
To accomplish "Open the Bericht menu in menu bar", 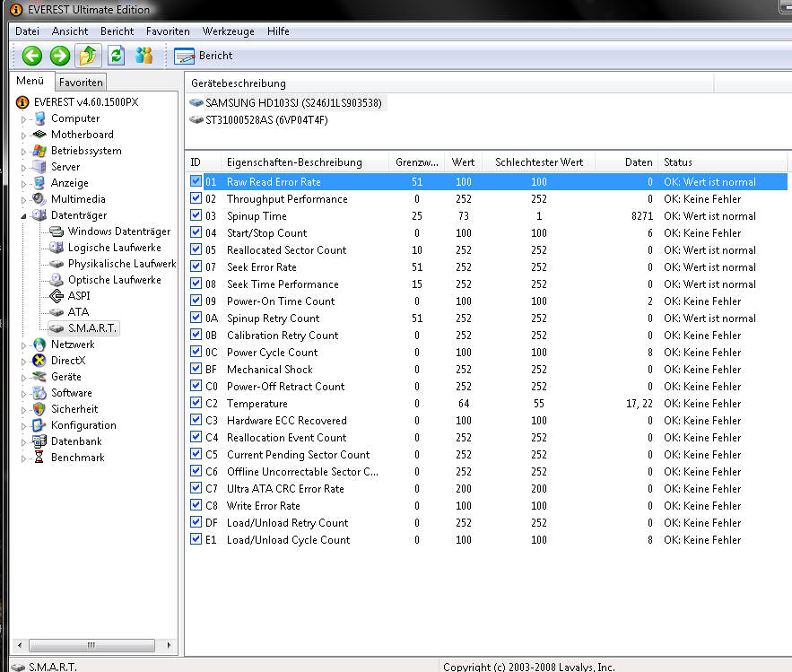I will click(x=117, y=31).
